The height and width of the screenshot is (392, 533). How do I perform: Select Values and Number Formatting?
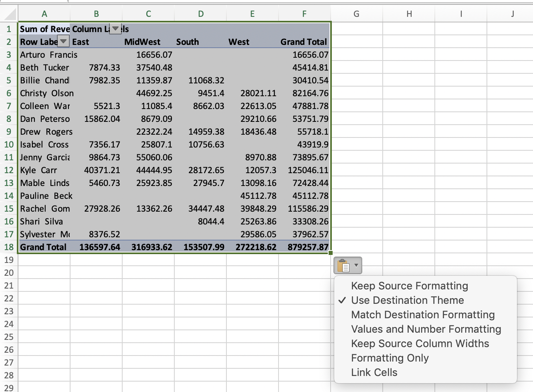click(x=426, y=329)
